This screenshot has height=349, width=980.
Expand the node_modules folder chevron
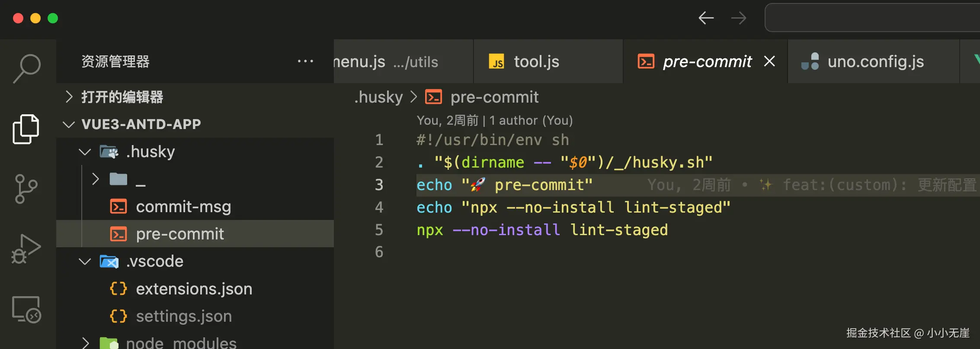click(x=86, y=343)
